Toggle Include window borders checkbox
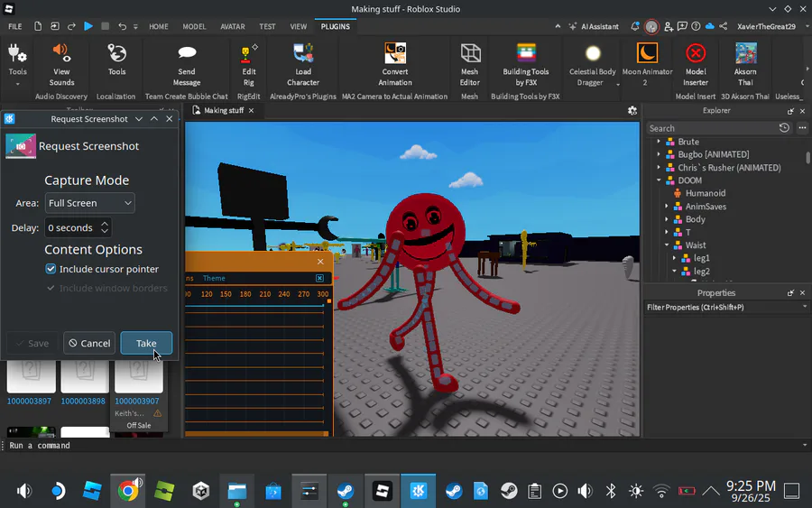 51,288
